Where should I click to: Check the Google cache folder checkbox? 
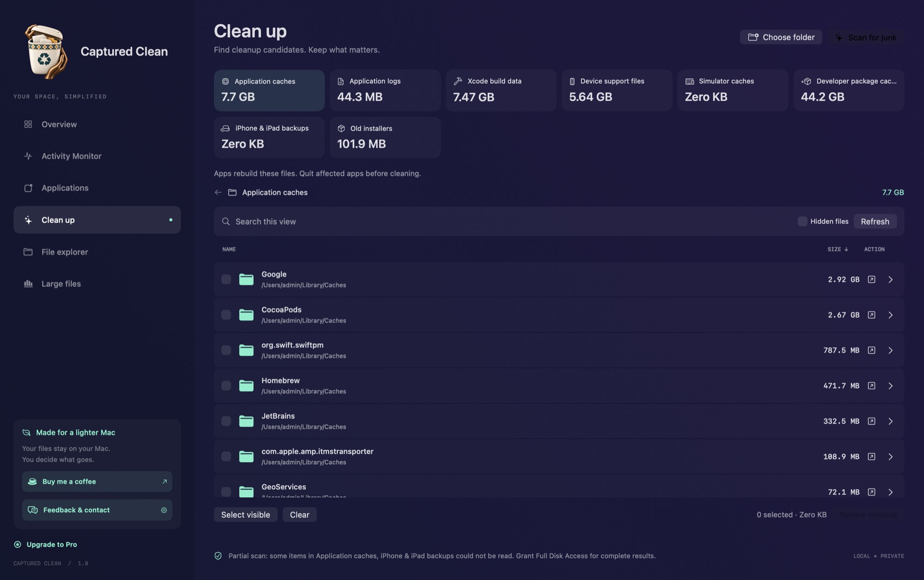tap(226, 280)
